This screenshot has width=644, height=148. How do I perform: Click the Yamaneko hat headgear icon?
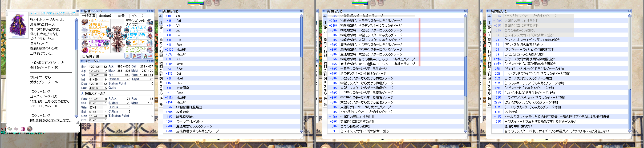click(85, 22)
